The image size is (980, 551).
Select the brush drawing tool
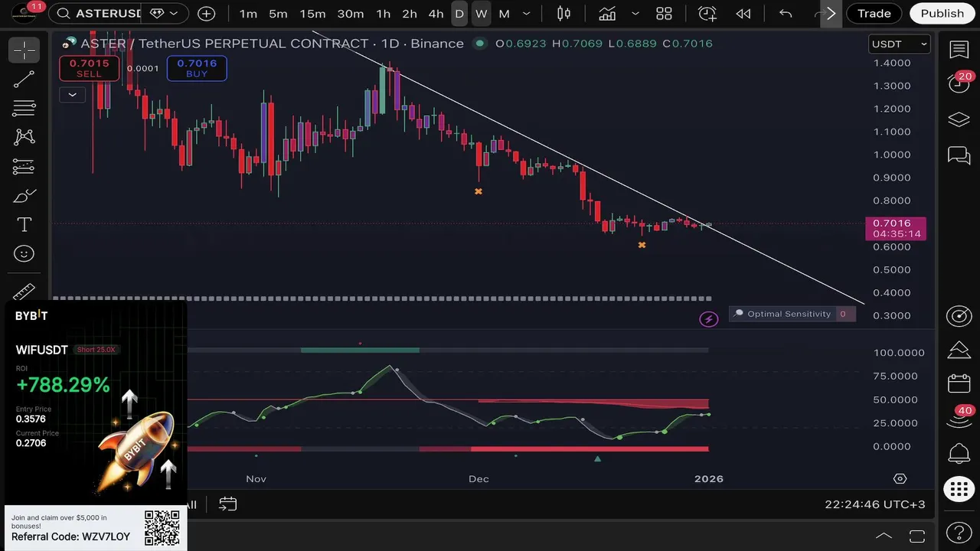click(x=24, y=195)
